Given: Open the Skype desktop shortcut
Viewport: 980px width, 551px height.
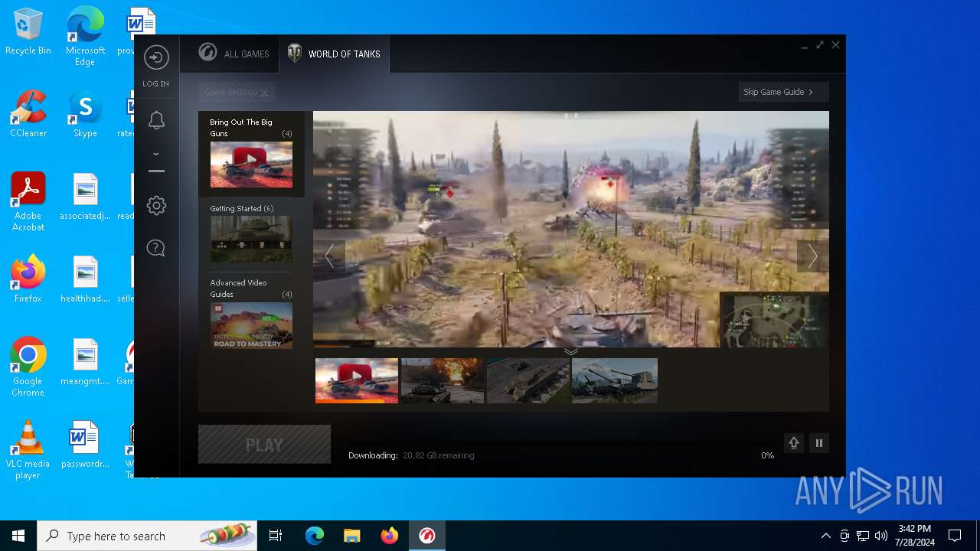Looking at the screenshot, I should [x=85, y=114].
